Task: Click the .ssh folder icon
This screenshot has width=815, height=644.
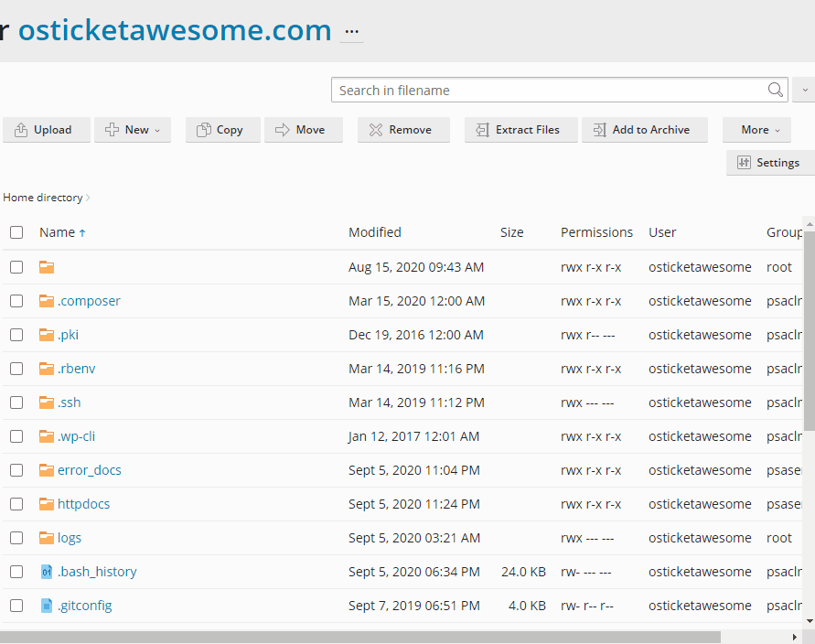Action: 47,402
